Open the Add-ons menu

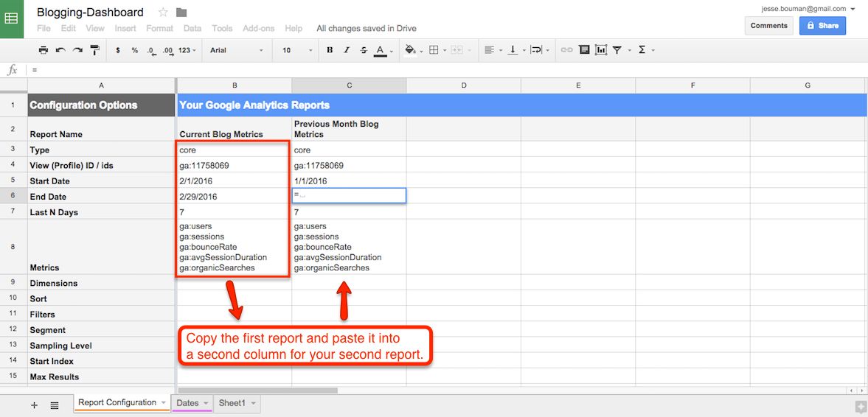[258, 29]
